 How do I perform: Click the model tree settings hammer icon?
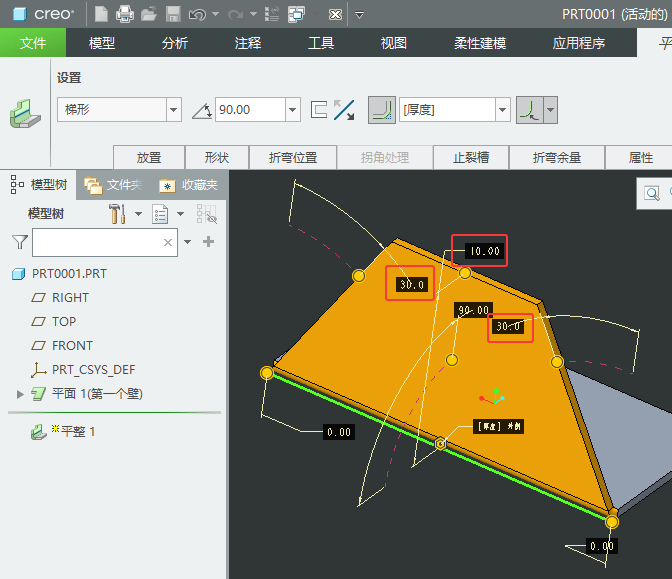tap(117, 213)
